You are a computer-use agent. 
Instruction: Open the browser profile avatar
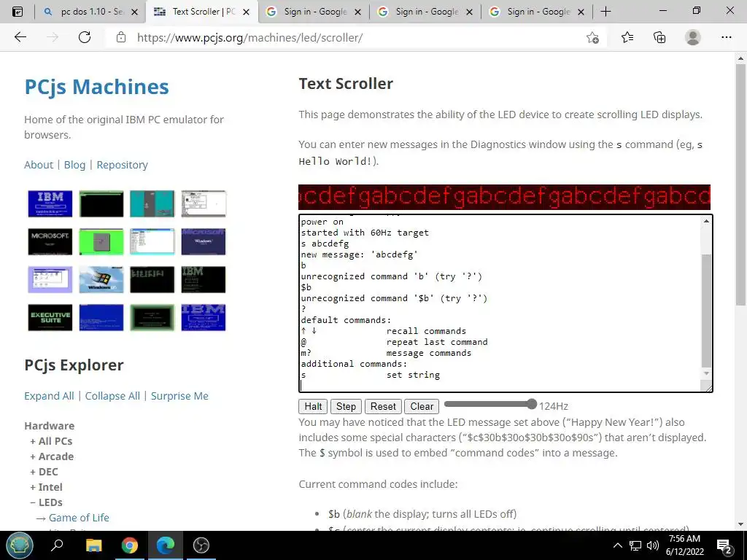pos(693,37)
